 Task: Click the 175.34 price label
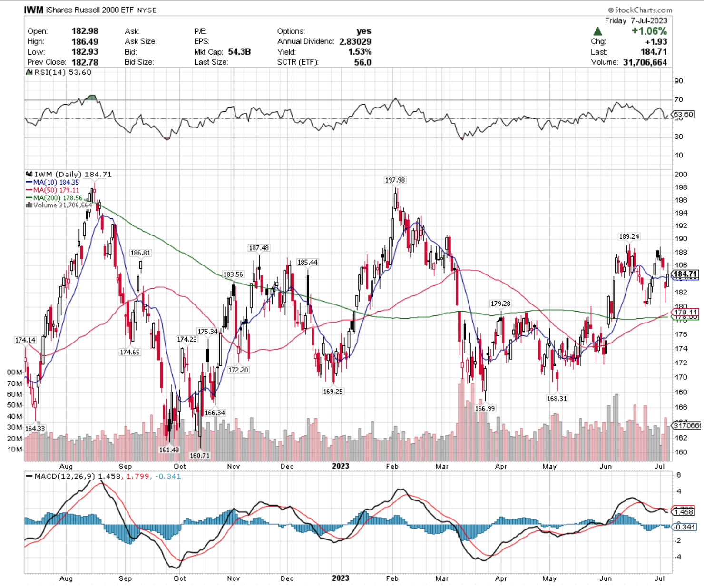(x=207, y=332)
